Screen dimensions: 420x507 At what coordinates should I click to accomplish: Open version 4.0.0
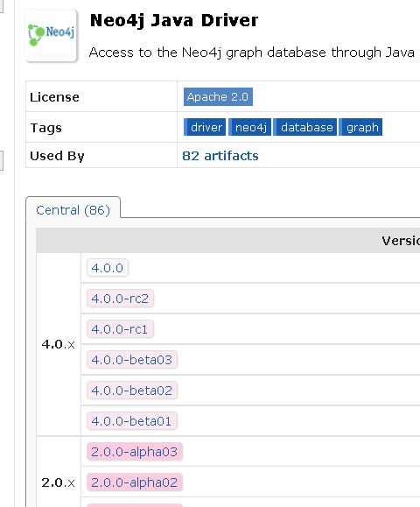click(108, 268)
